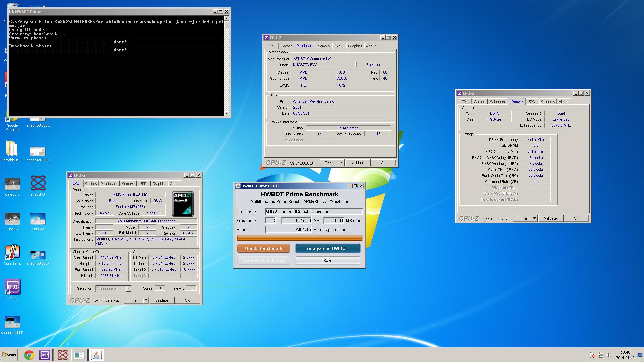This screenshot has height=362, width=644.
Task: Click OK in CPU tab window
Action: 187,300
